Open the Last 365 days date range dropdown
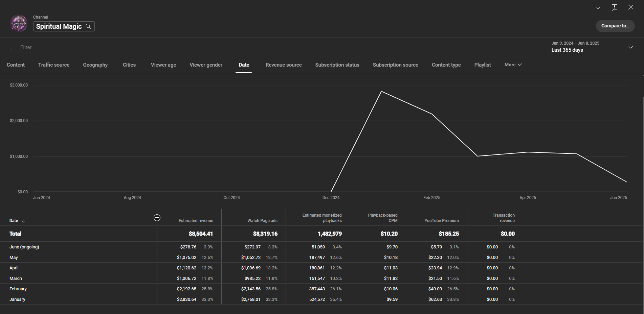The width and height of the screenshot is (644, 314). (x=593, y=47)
